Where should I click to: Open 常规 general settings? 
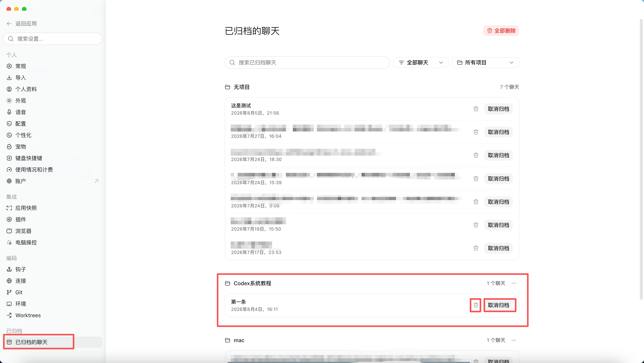click(53, 66)
